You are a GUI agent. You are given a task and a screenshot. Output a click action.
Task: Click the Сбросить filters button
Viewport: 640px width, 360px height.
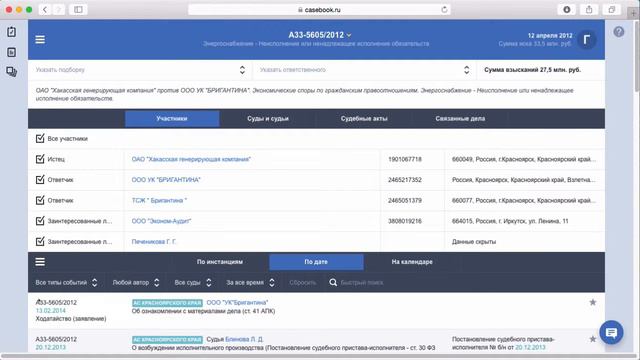tap(302, 282)
